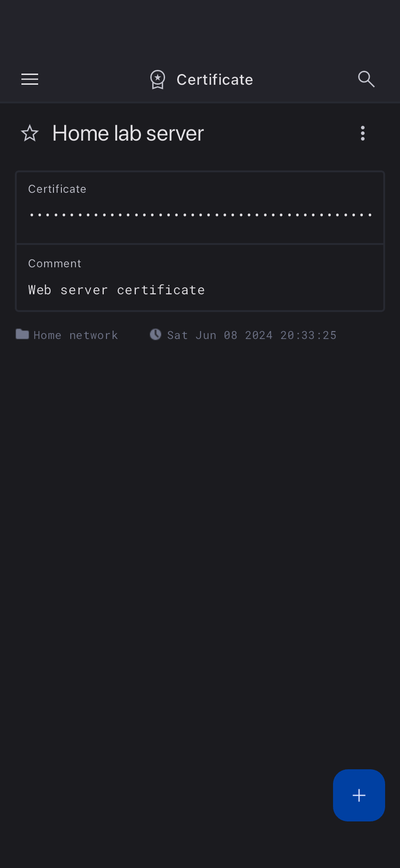Select the "Home lab server" entry title

click(128, 134)
